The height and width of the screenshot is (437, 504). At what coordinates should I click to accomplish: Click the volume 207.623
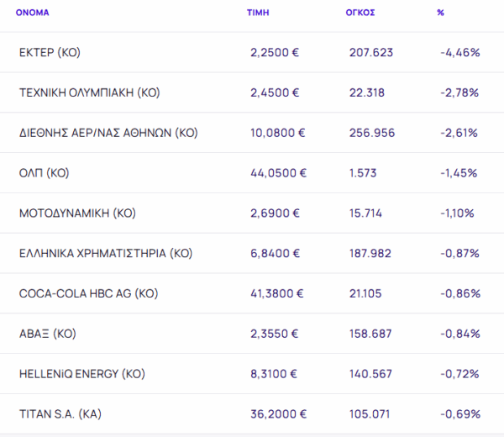[371, 52]
